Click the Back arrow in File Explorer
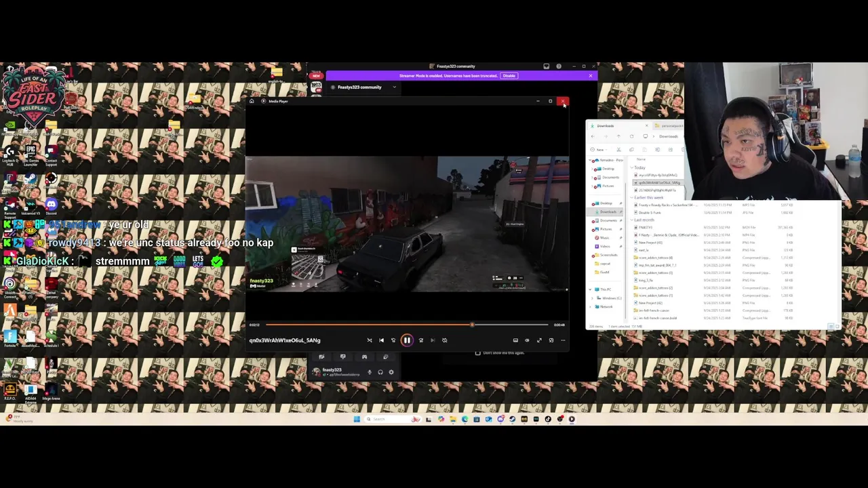 (x=593, y=136)
